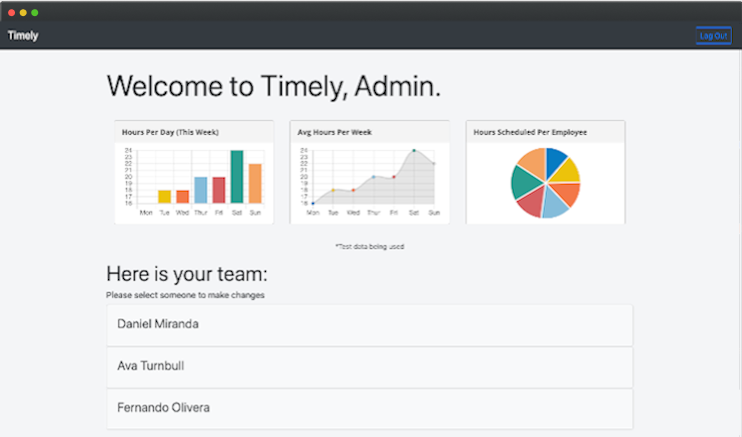The height and width of the screenshot is (437, 742).
Task: Click the light blue pie chart slice
Action: coord(554,204)
